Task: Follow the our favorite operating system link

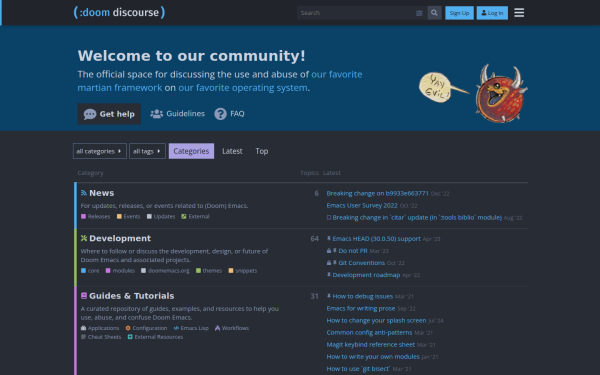Action: pyautogui.click(x=243, y=88)
